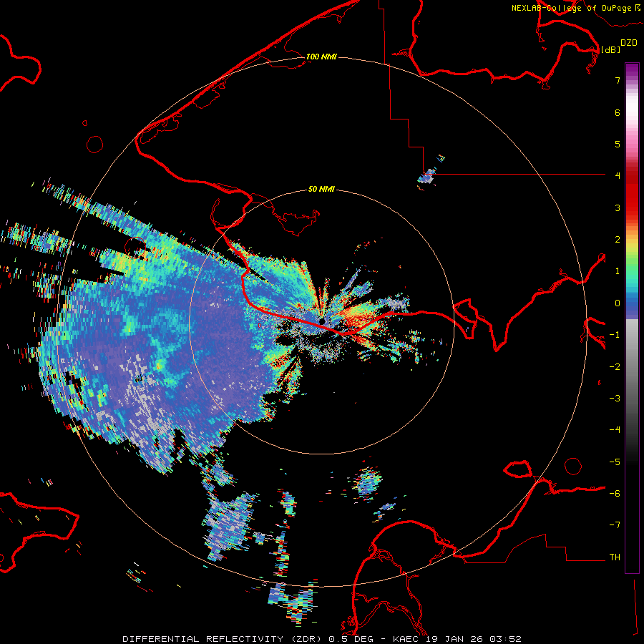
Task: Click the 19 JAN 26 date text
Action: (x=455, y=639)
